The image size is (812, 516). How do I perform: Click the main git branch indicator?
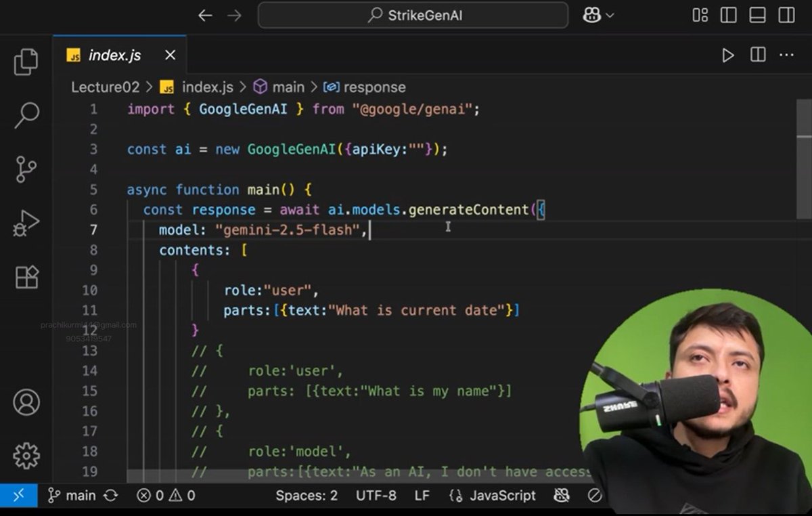point(72,496)
